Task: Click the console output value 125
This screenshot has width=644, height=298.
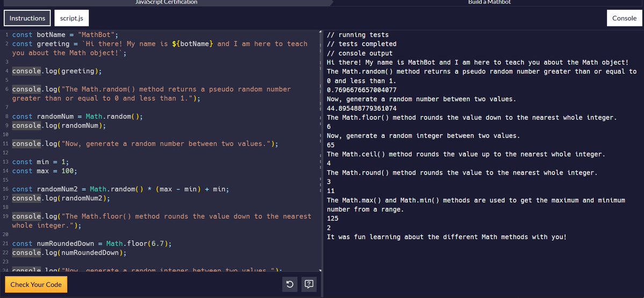Action: 333,219
